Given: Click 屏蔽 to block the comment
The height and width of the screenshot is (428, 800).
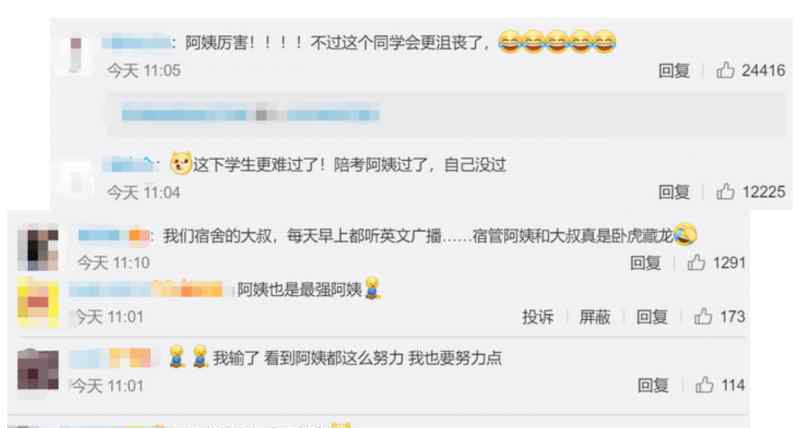Looking at the screenshot, I should click(x=594, y=317).
